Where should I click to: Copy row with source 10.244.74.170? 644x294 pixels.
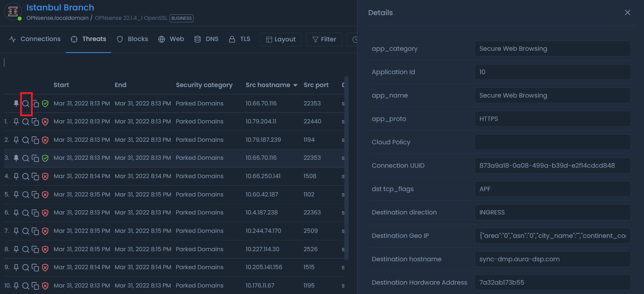(x=35, y=231)
